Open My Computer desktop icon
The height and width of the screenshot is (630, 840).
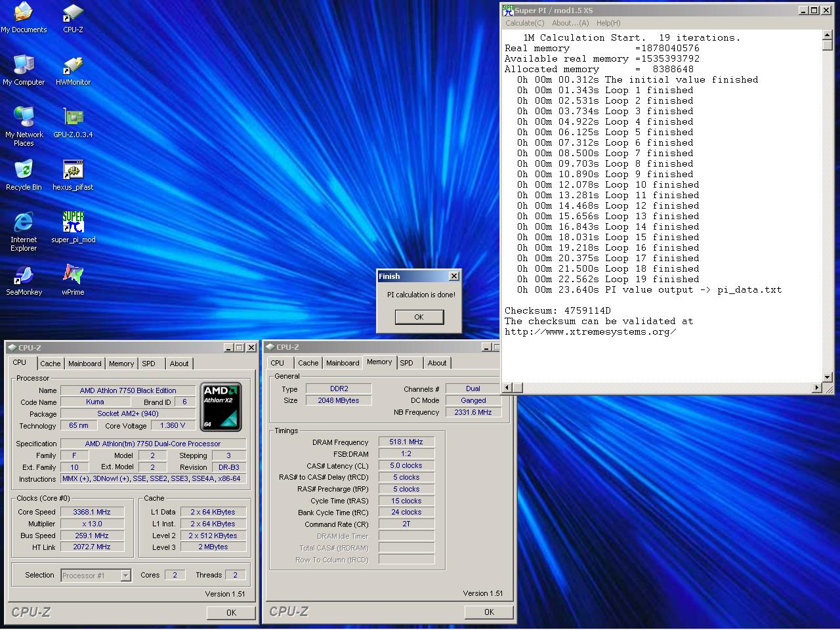(x=24, y=70)
